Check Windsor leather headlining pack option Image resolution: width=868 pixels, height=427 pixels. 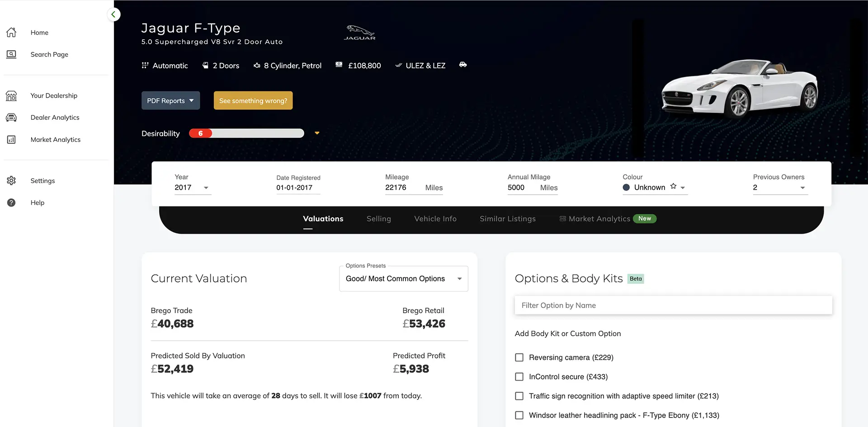tap(519, 415)
